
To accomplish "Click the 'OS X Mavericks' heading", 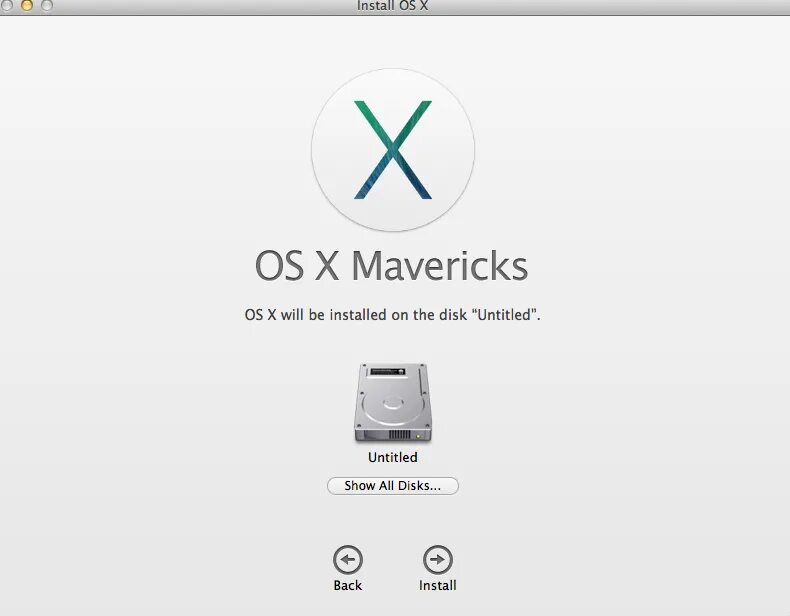I will point(391,265).
